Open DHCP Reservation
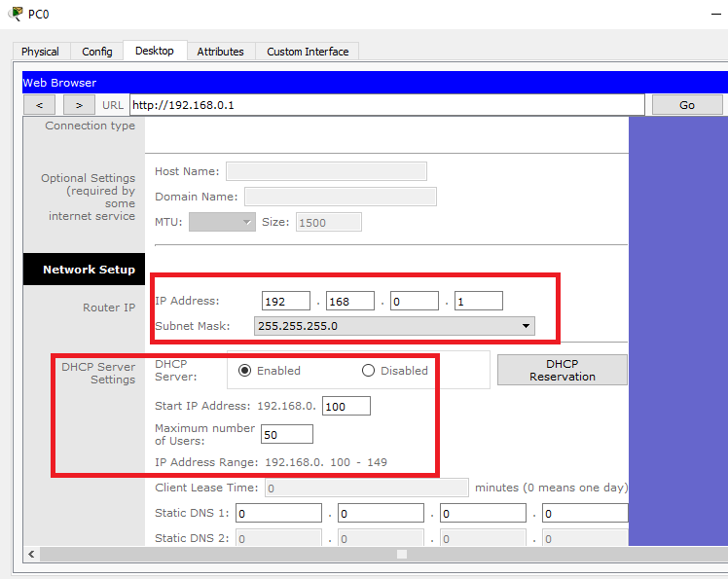728x579 pixels. (x=563, y=370)
